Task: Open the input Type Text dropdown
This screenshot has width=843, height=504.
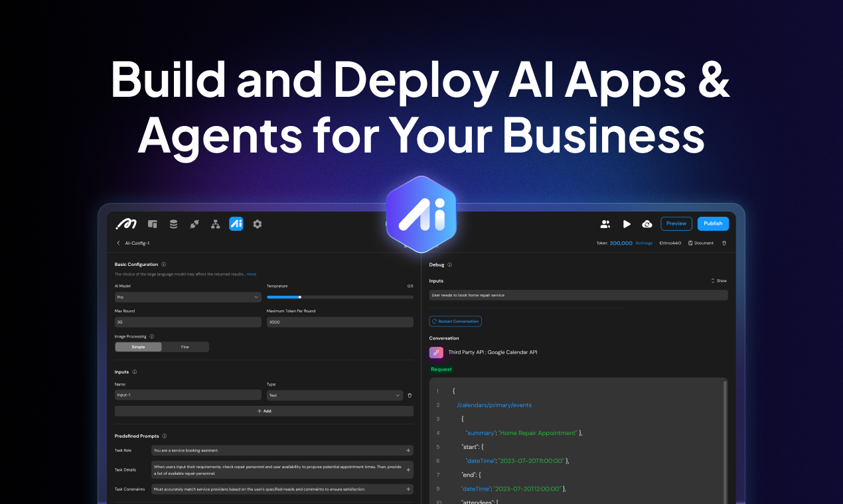Action: tap(335, 395)
